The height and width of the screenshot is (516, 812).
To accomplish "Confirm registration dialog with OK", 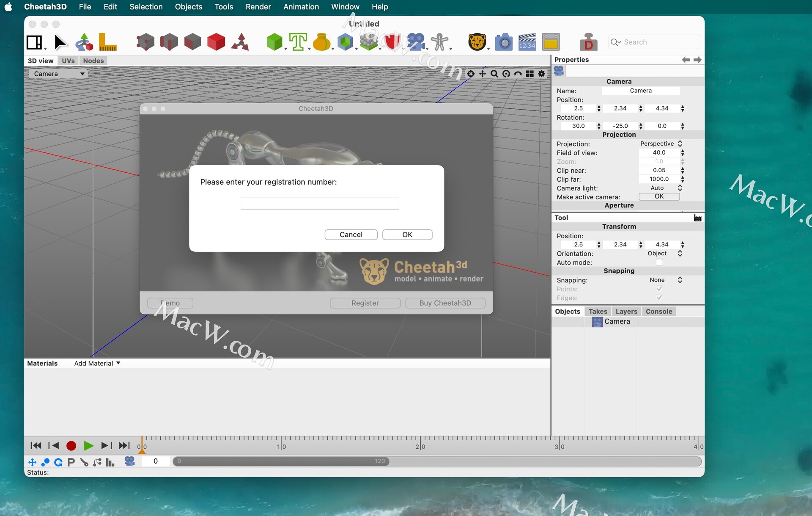I will [407, 235].
